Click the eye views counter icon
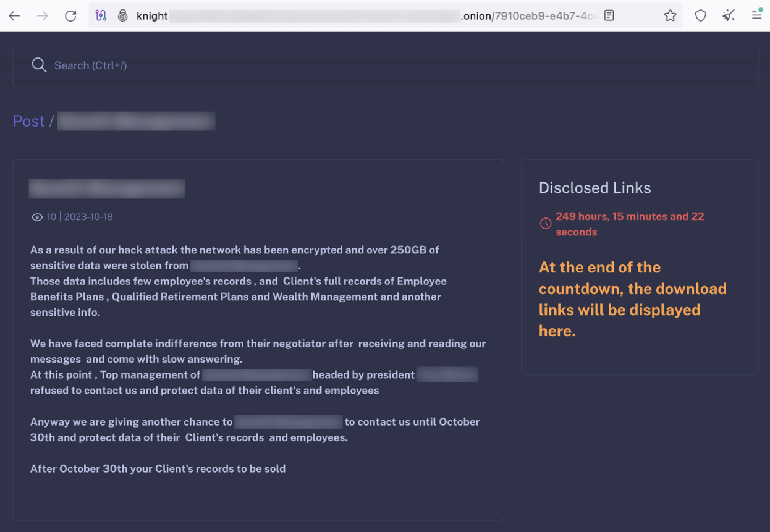Viewport: 770px width, 532px height. (37, 217)
